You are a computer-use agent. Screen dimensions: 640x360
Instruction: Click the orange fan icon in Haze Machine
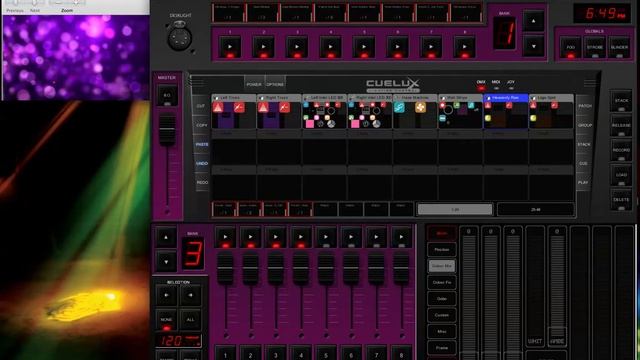click(x=420, y=107)
